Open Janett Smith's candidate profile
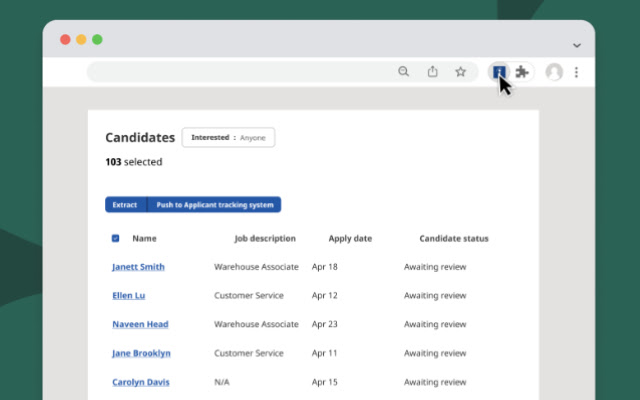 (x=138, y=267)
